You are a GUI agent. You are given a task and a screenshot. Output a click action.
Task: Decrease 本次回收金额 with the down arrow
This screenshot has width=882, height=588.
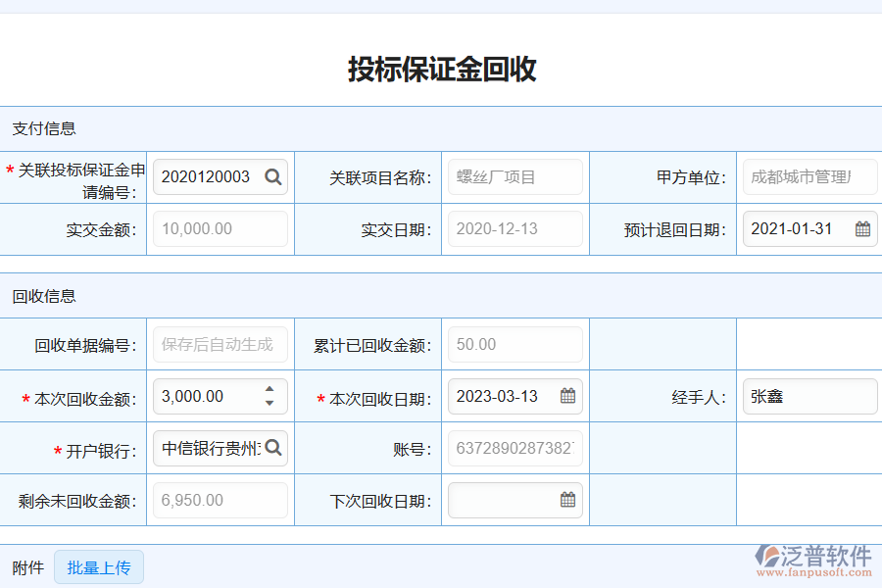(x=269, y=402)
